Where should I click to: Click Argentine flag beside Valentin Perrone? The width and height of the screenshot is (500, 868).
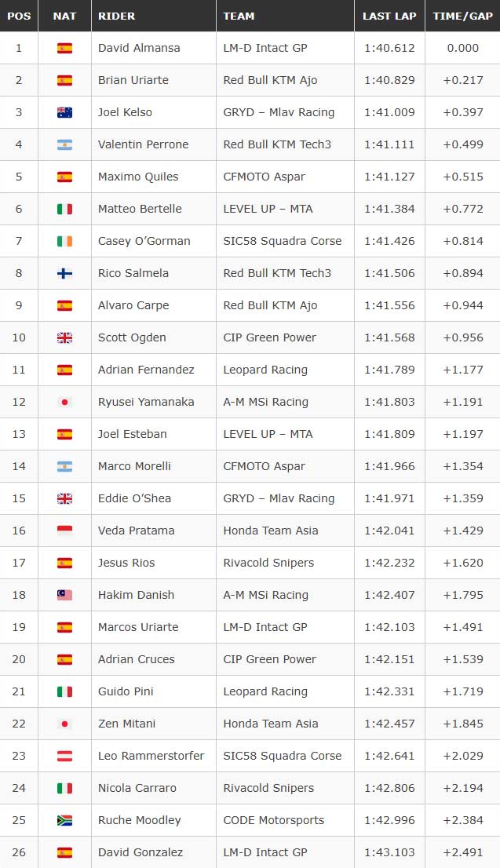point(64,144)
